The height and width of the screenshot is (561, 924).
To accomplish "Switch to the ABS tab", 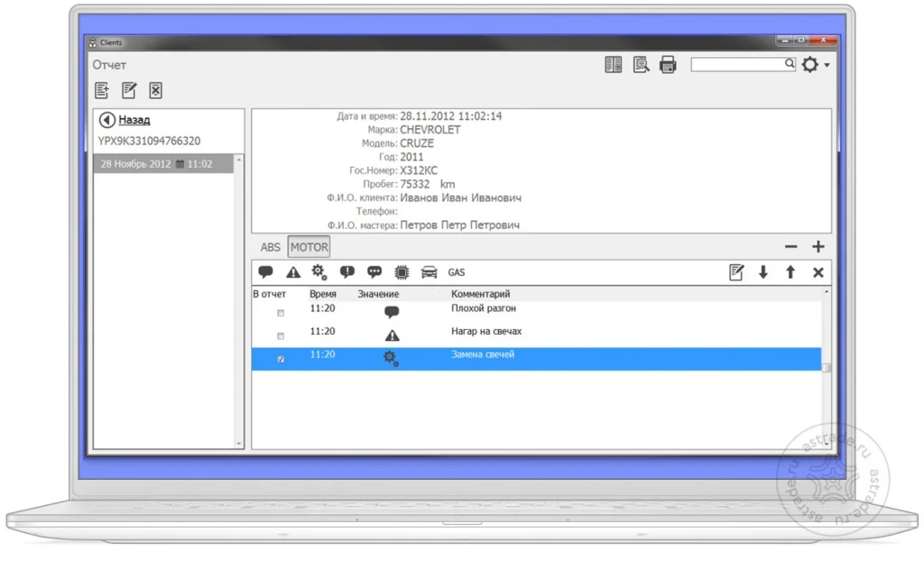I will pos(270,246).
